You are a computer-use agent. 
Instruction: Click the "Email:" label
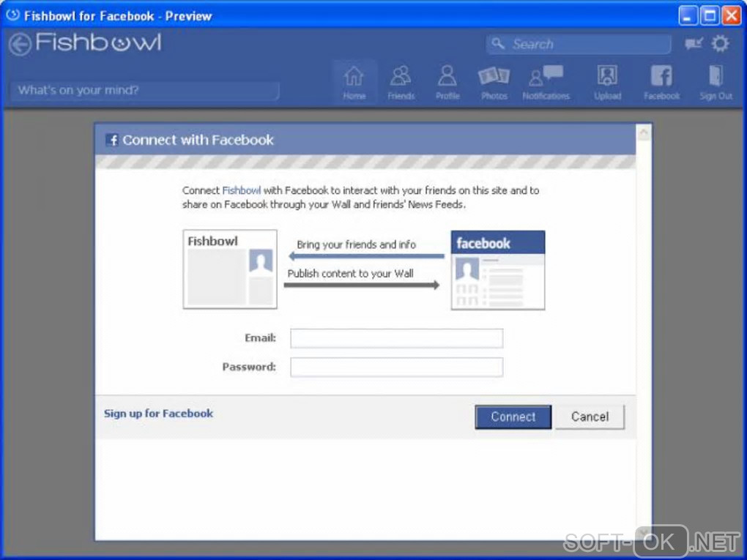click(x=260, y=338)
